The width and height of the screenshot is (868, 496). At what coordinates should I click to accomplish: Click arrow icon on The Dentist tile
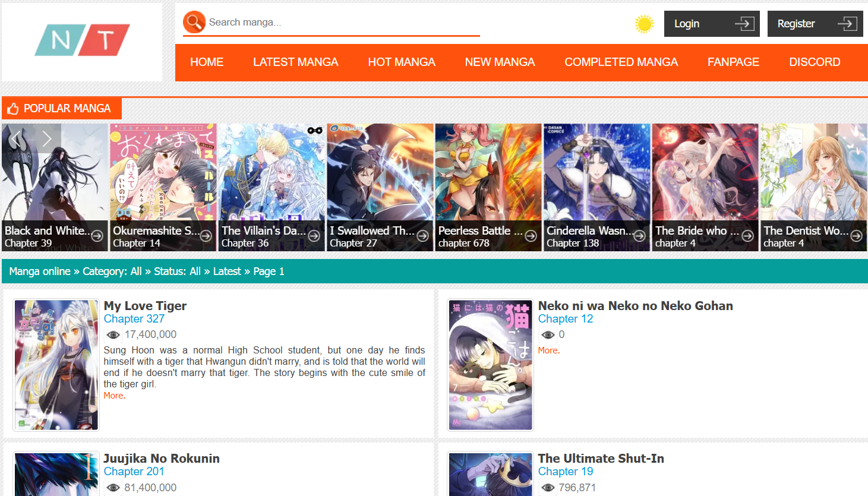pyautogui.click(x=856, y=236)
